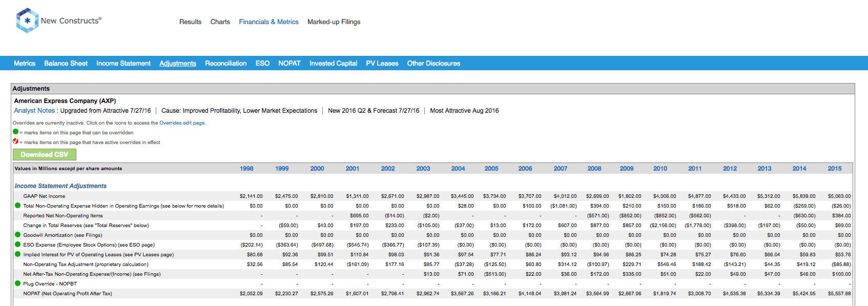Click the $546.46 tax adjustment 2010 cell

tap(667, 264)
